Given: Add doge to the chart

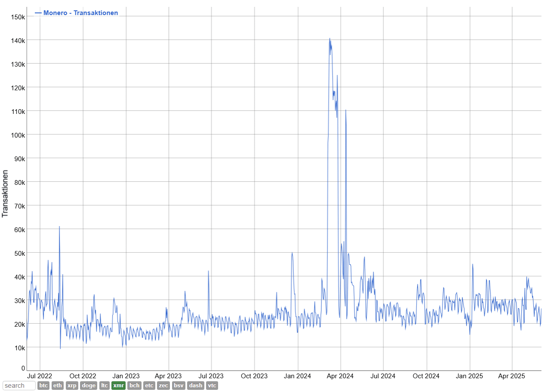Looking at the screenshot, I should click(89, 386).
